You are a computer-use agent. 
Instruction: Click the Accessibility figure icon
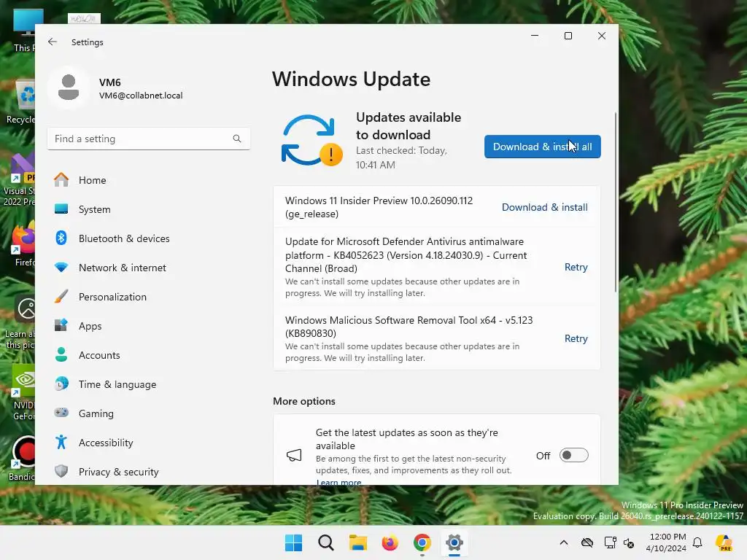click(x=61, y=442)
